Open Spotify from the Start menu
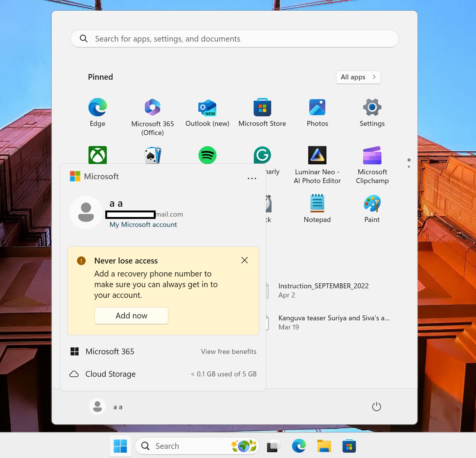The image size is (476, 458). coord(207,155)
